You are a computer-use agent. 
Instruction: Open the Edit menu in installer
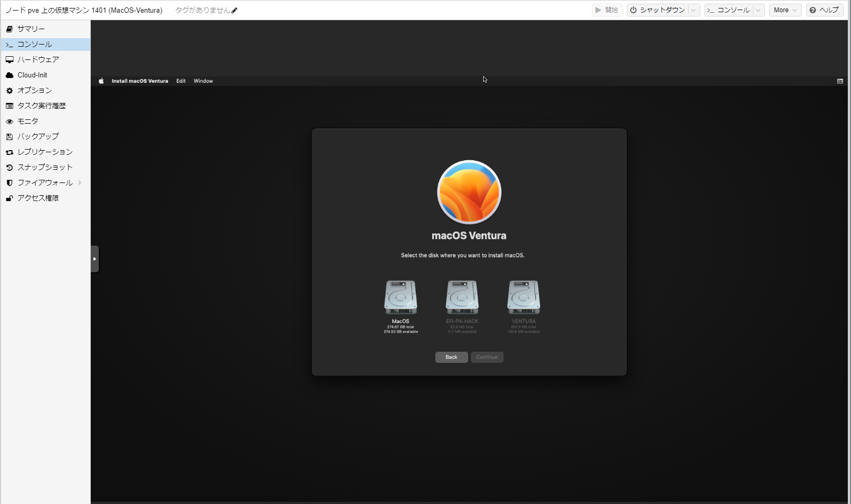tap(181, 81)
